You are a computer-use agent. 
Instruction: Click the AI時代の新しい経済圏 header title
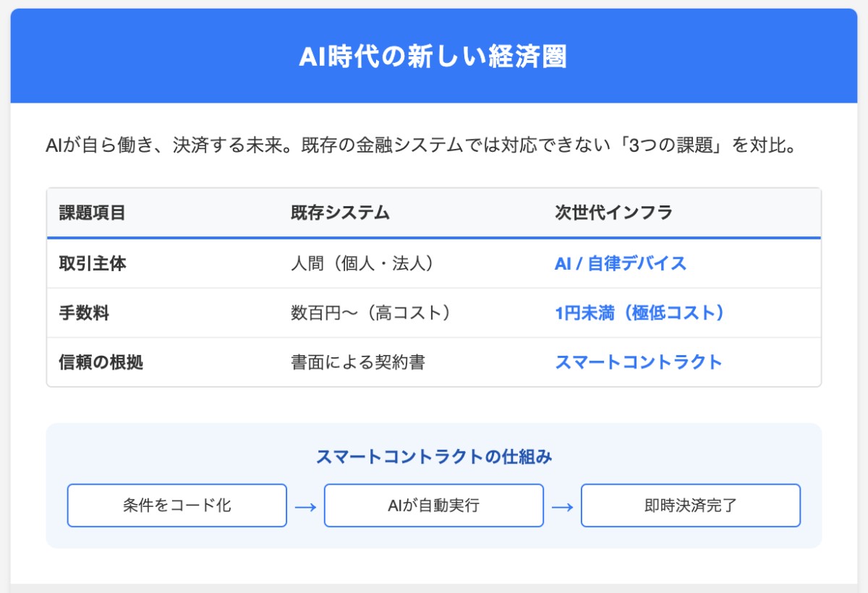coord(433,57)
